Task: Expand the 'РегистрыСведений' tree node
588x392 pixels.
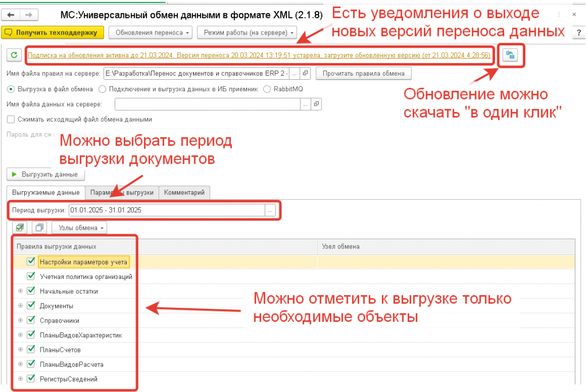Action: (x=20, y=379)
